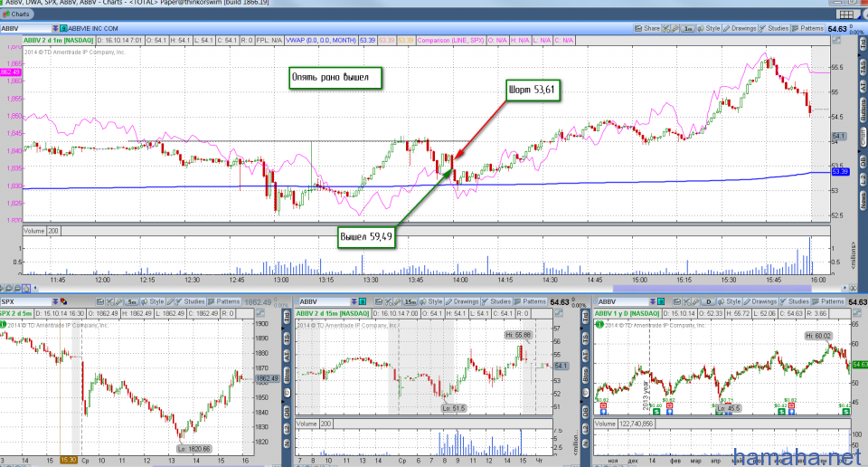The height and width of the screenshot is (467, 868).
Task: Click the Comparison (LINE, SPX) label
Action: point(451,41)
